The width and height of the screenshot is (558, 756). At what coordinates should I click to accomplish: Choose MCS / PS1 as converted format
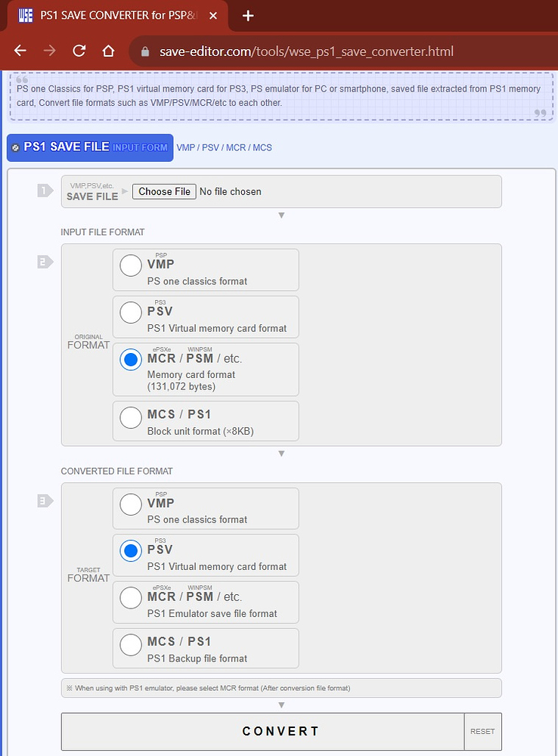[x=131, y=645]
